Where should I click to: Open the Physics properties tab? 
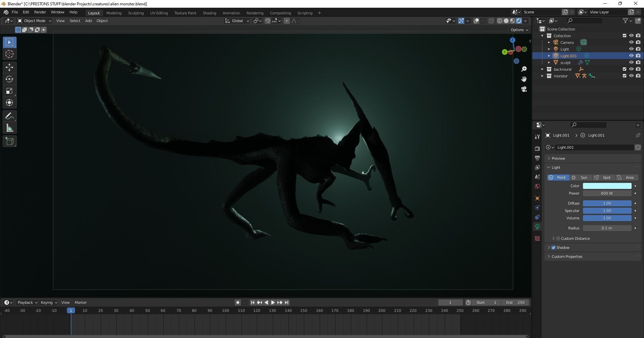tap(537, 208)
